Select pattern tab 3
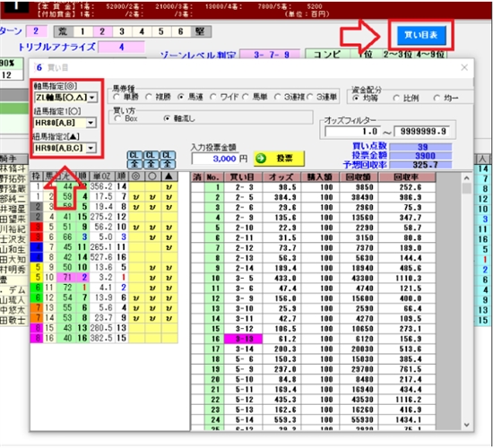This screenshot has height=448, width=493. click(x=122, y=31)
